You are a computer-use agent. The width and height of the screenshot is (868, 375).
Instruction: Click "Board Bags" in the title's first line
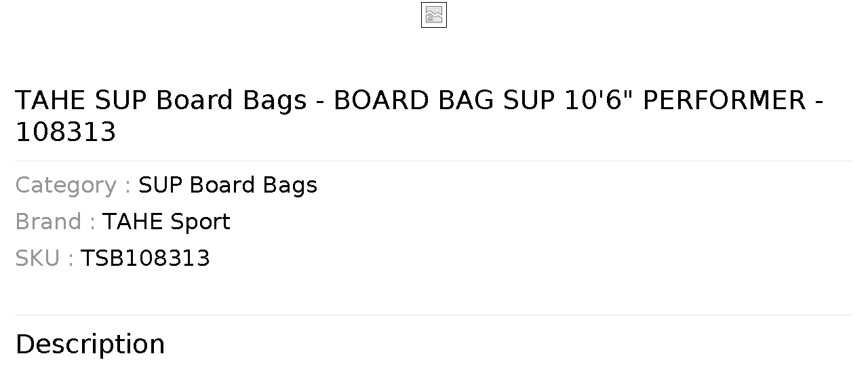pos(231,100)
